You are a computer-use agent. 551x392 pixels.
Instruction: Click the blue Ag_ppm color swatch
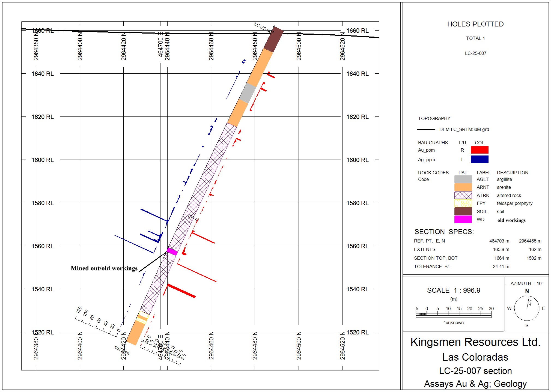click(479, 159)
